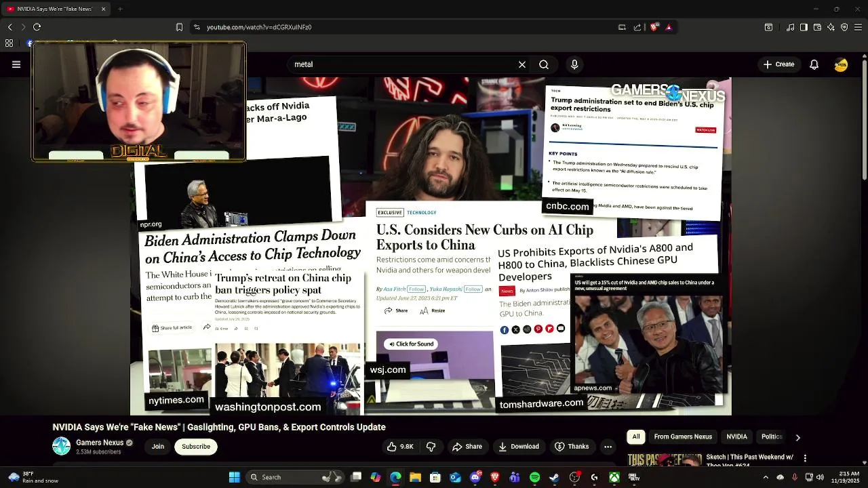Open the YouTube guide hamburger menu
Image resolution: width=868 pixels, height=488 pixels.
pos(16,64)
